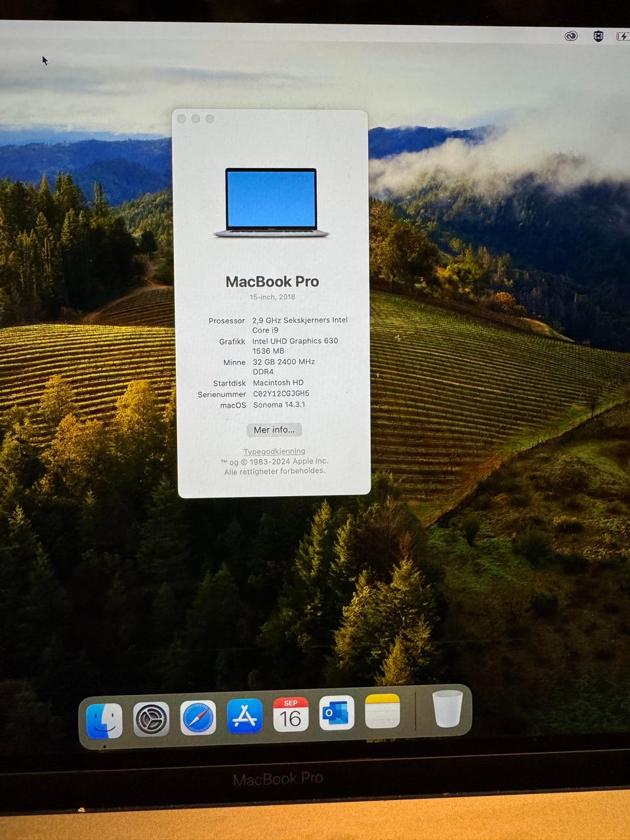This screenshot has height=840, width=630.
Task: Click the 'Startdisk' label
Action: pyautogui.click(x=230, y=383)
